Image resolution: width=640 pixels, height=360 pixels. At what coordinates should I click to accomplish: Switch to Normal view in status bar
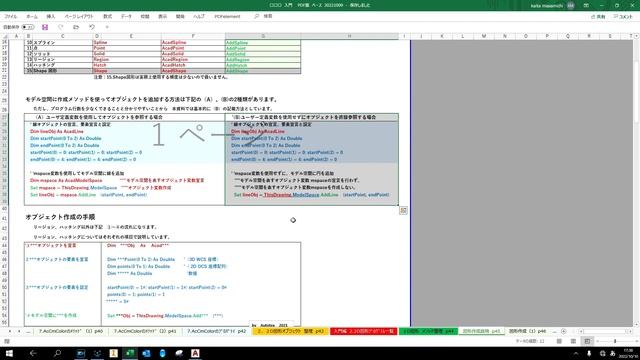point(559,341)
